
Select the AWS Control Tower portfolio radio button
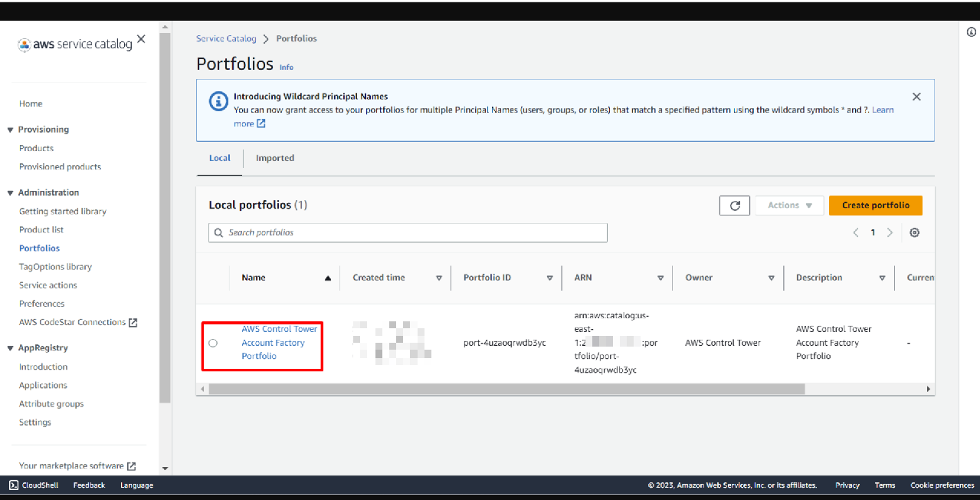click(x=213, y=343)
